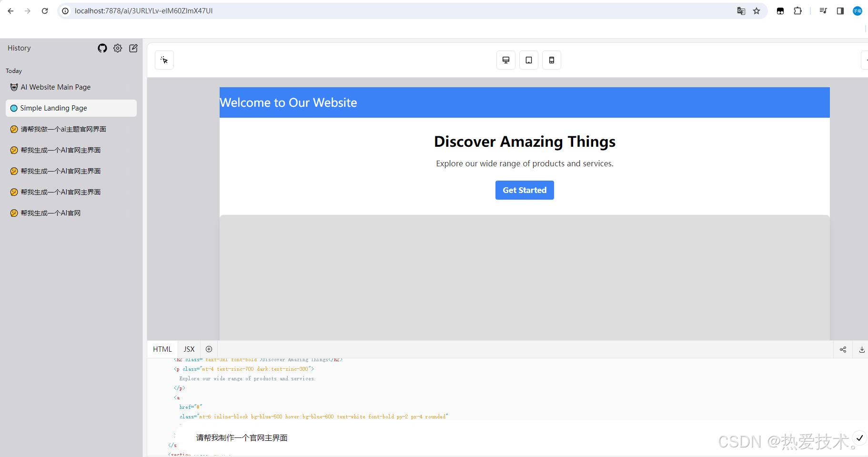This screenshot has width=868, height=457.
Task: Switch preview to desktop view
Action: 506,60
